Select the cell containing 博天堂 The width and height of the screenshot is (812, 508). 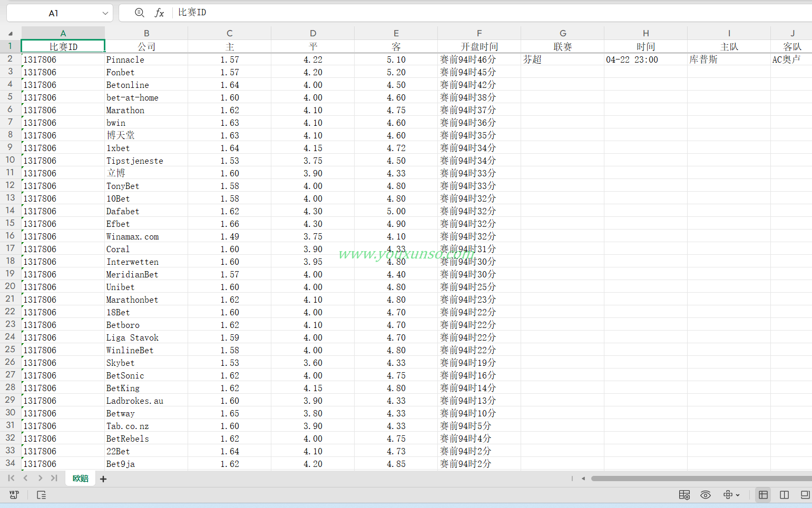click(x=146, y=135)
